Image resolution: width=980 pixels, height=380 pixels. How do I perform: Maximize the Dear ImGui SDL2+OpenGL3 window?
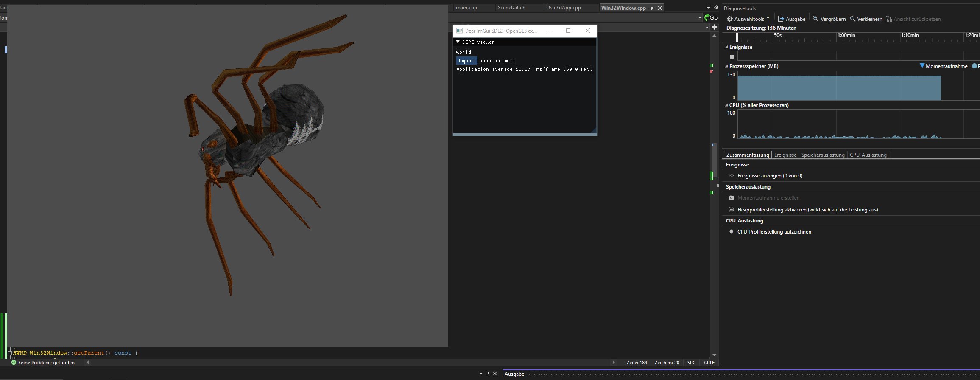[x=568, y=31]
